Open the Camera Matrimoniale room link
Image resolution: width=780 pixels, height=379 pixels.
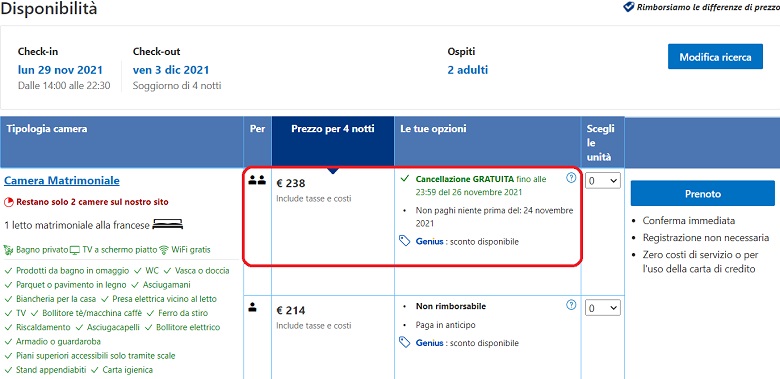coord(62,181)
